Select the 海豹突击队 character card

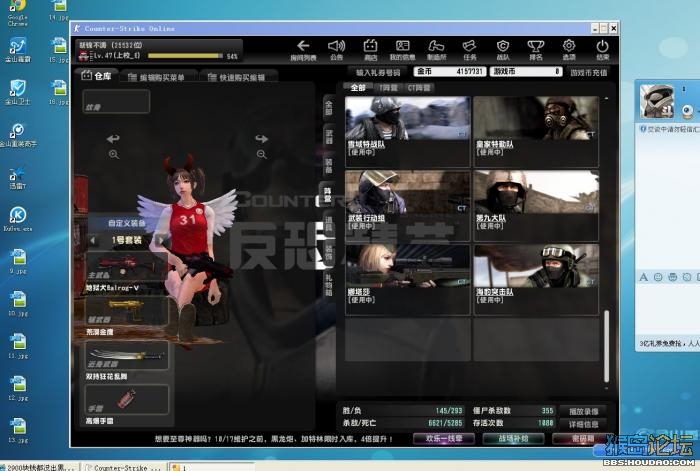click(x=536, y=279)
